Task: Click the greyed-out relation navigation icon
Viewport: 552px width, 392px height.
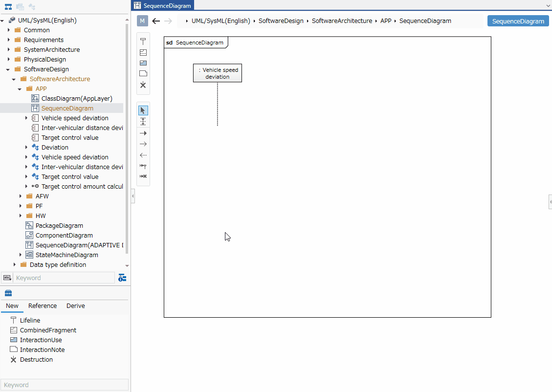Action: [32, 7]
